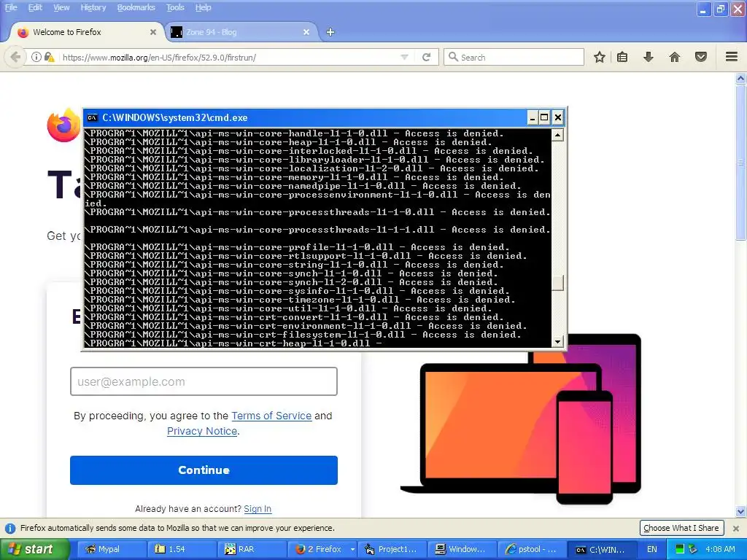Open the Help menu

click(x=204, y=7)
